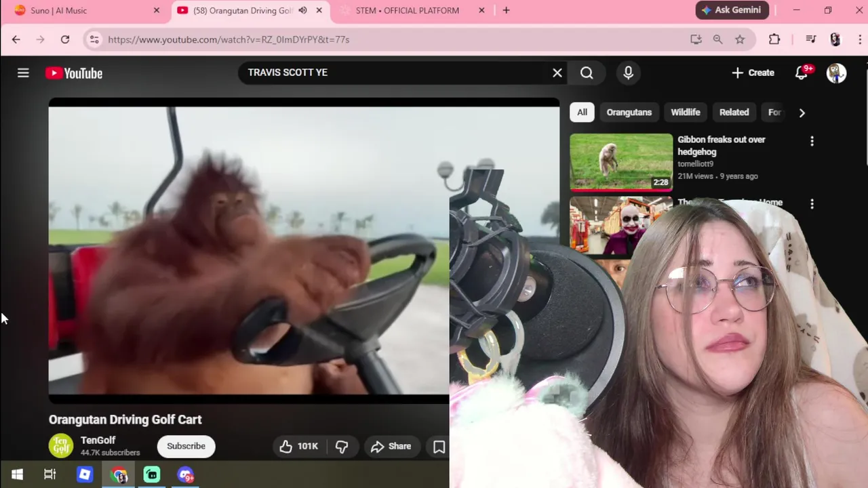Click the Gibbon freaks out over hedgehog title

[x=722, y=146]
